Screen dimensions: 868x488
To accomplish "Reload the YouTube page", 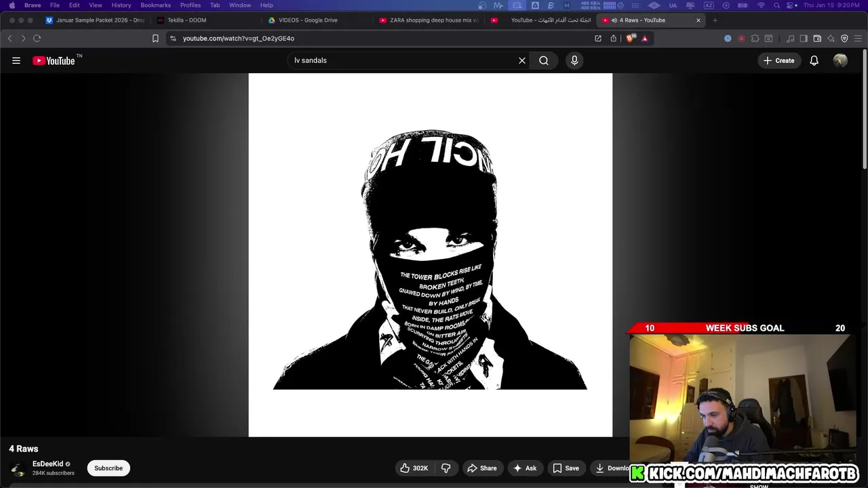I will [x=37, y=39].
